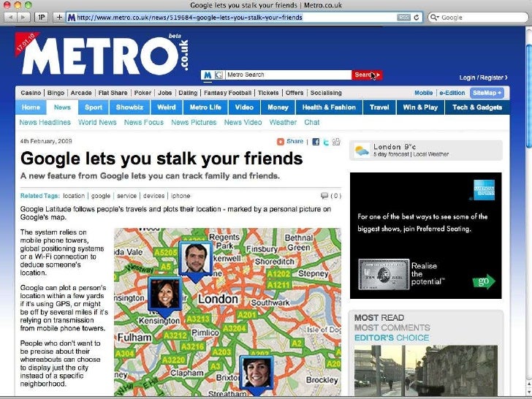Select the Google G search option
The image size is (532, 399).
pos(218,75)
